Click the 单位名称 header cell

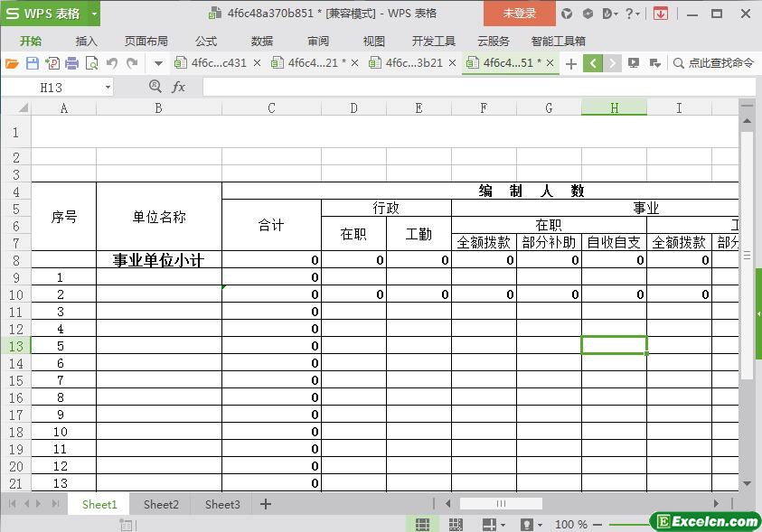[159, 217]
